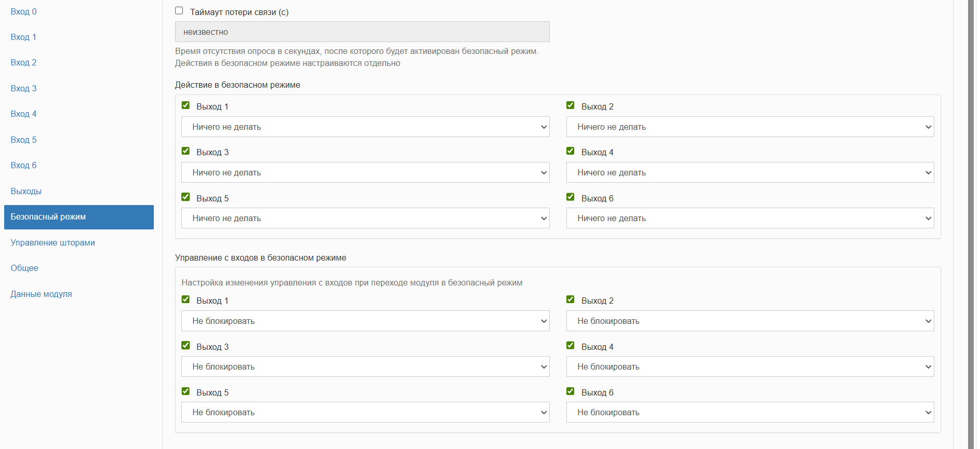Image resolution: width=980 pixels, height=449 pixels.
Task: Go to Вход 3 settings
Action: pos(24,88)
